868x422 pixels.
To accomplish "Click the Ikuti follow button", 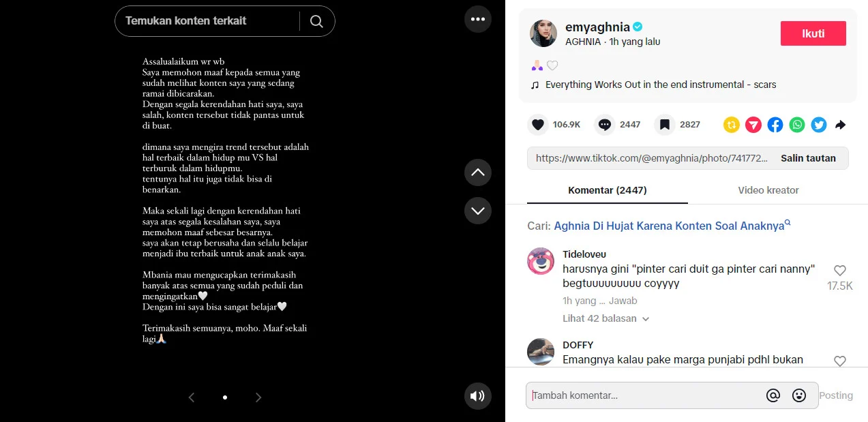I will point(813,33).
